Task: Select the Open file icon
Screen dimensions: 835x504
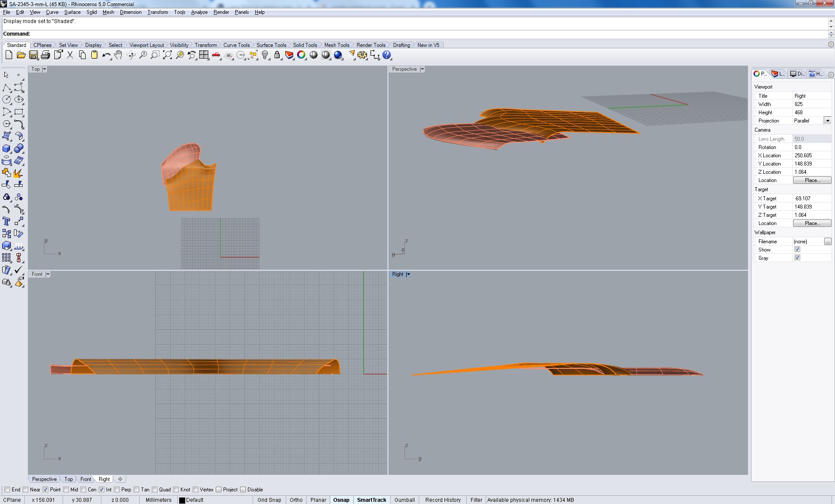Action: (x=21, y=55)
